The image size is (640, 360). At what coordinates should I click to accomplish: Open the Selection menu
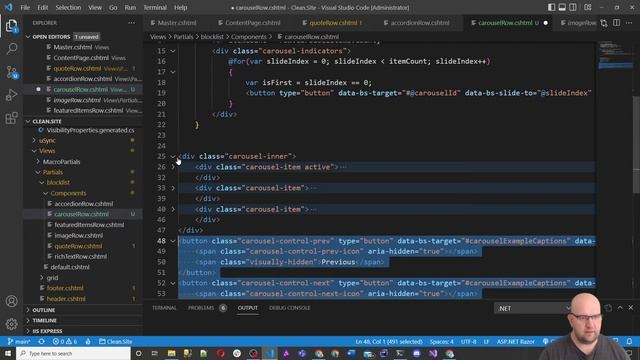click(68, 7)
